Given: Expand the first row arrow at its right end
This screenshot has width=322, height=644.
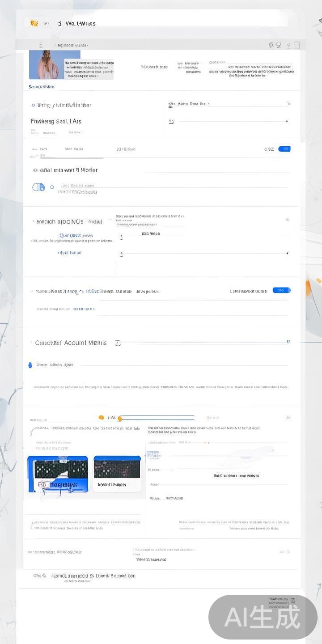Looking at the screenshot, I should point(288,104).
